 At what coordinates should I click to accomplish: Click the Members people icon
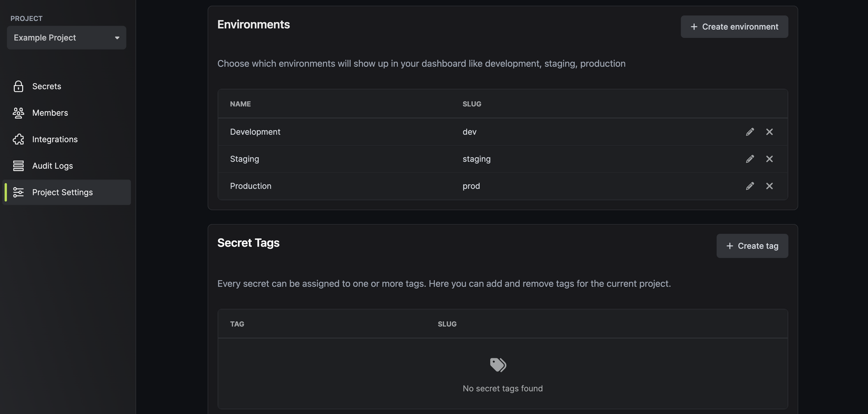(x=18, y=113)
